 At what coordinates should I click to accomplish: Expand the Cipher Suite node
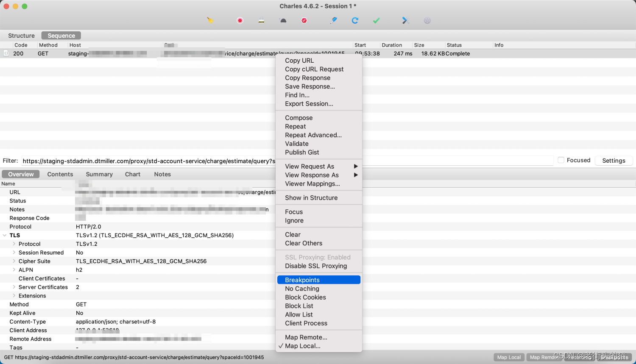tap(14, 261)
